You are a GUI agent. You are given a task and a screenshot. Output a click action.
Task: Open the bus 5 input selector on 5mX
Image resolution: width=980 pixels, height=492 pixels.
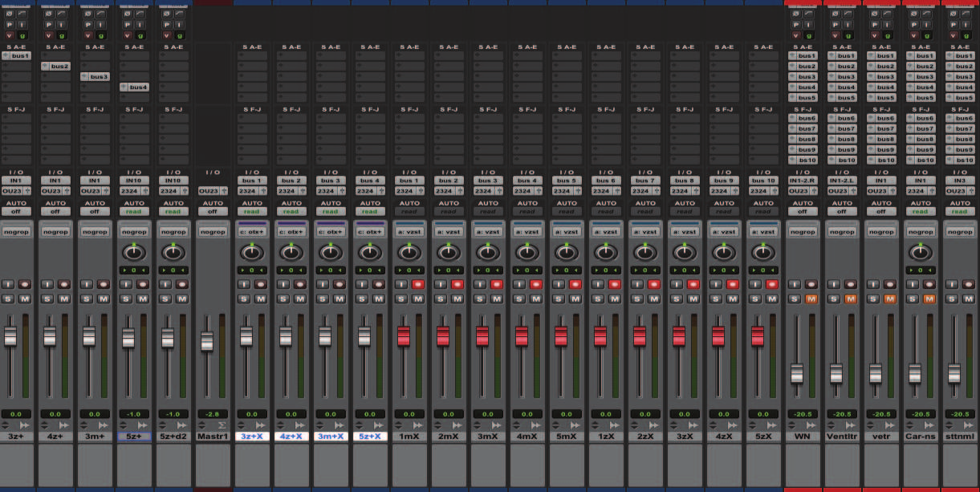click(567, 181)
